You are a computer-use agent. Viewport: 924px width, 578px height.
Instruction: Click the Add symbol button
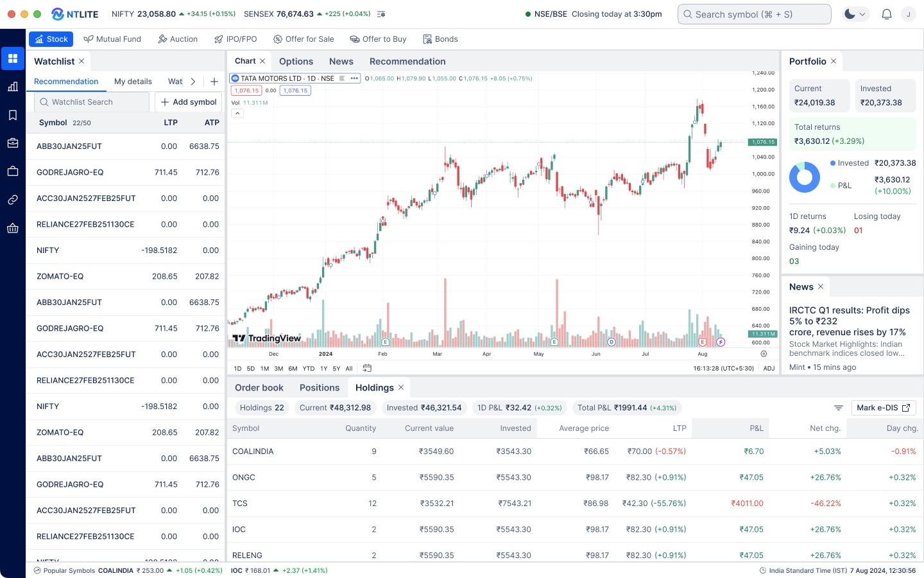189,102
